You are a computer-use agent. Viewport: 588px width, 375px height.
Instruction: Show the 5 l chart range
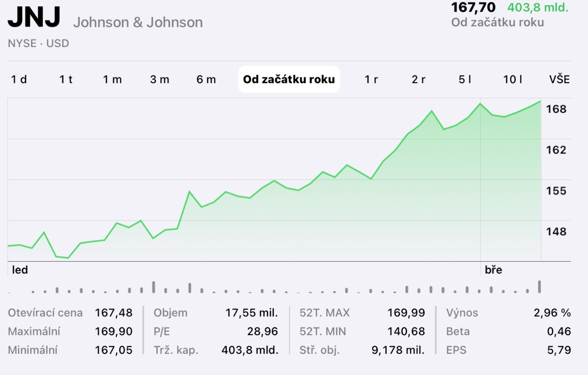pos(465,79)
